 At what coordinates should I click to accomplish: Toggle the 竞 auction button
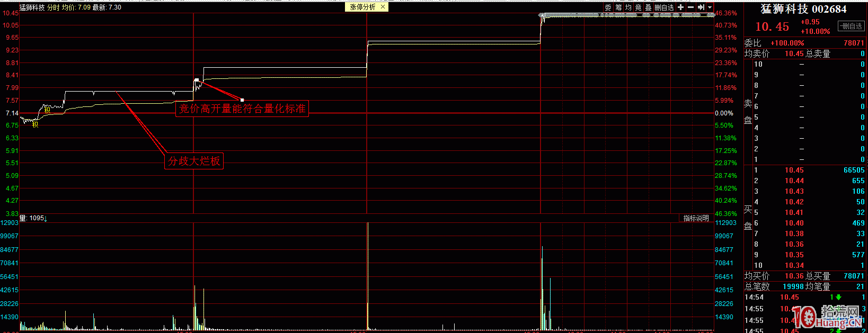639,7
